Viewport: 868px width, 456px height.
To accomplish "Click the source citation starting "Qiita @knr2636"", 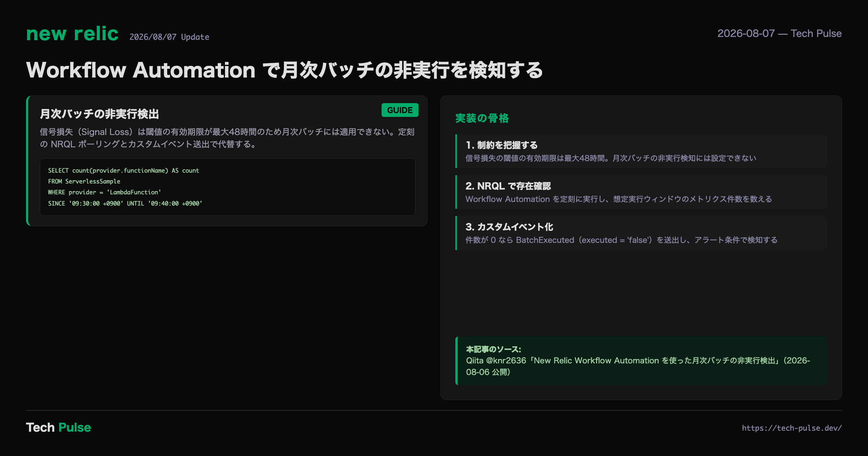I will click(x=638, y=366).
